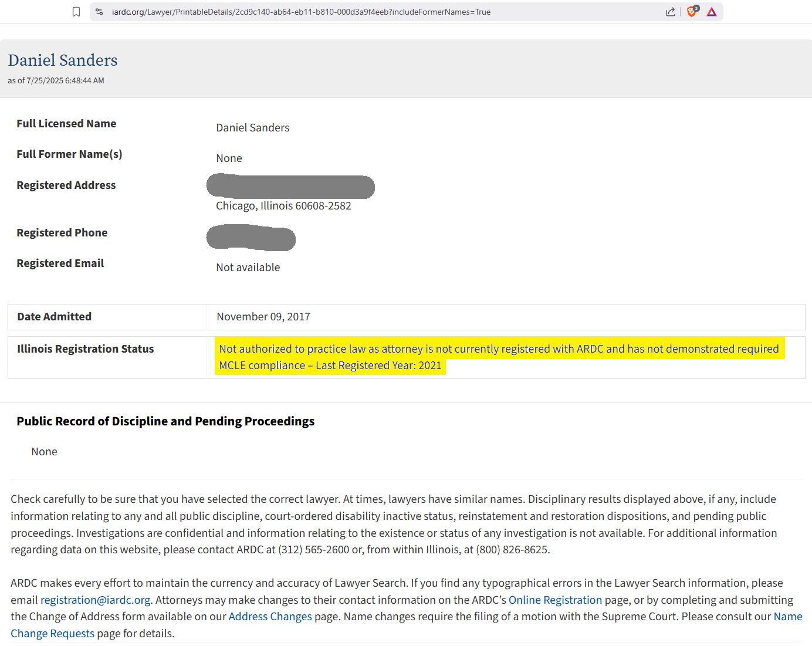Click the Full Former Name(s) label
The height and width of the screenshot is (646, 812).
(69, 154)
